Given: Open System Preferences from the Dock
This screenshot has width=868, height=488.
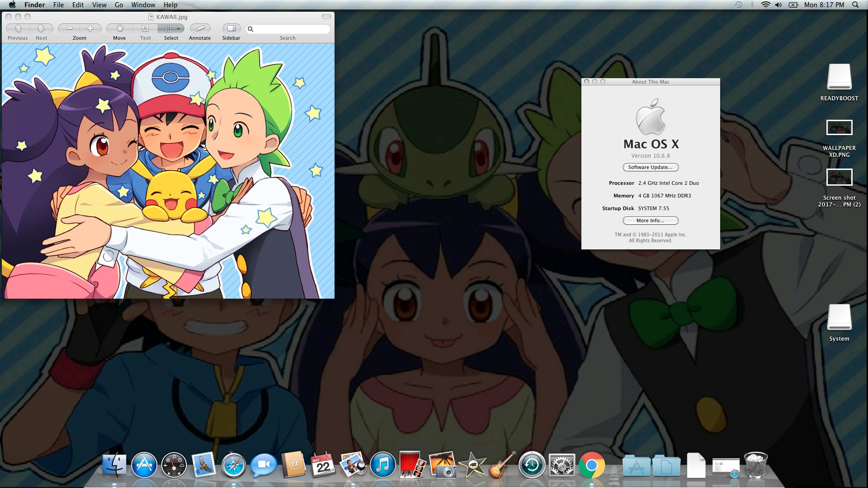Looking at the screenshot, I should coord(562,465).
